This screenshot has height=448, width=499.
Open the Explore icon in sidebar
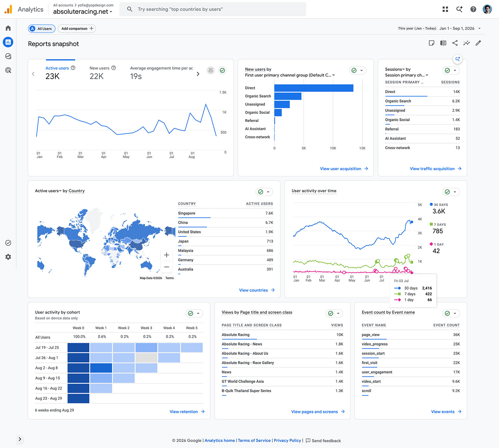click(8, 56)
